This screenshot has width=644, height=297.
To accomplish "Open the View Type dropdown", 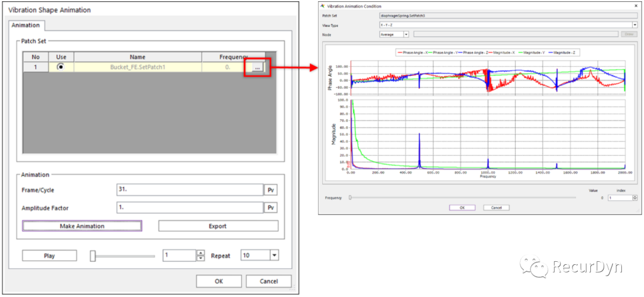I will [634, 24].
